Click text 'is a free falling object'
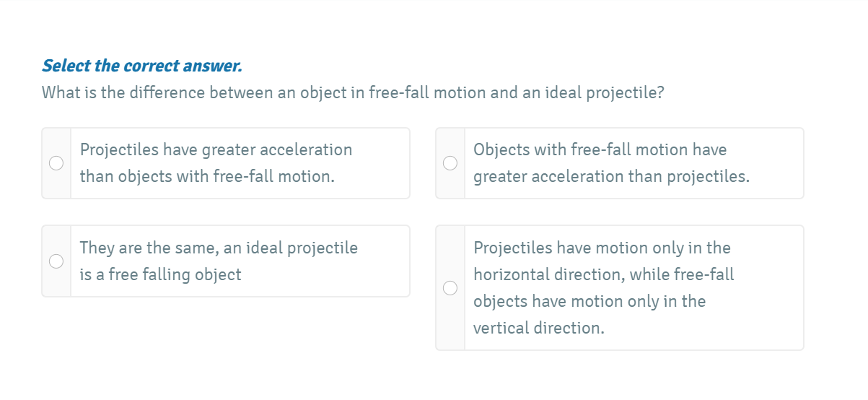868x400 pixels. click(160, 275)
